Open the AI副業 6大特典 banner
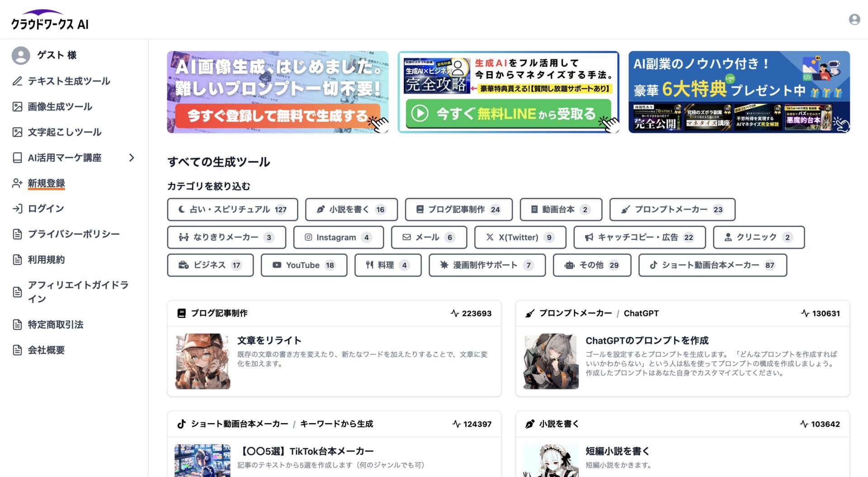Screen dimensions: 868x477 [739, 92]
